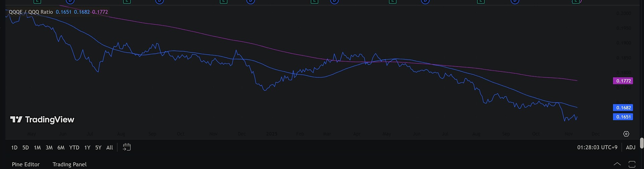Click the blue 0.1682 price axis label
The image size is (644, 169).
pyautogui.click(x=623, y=108)
